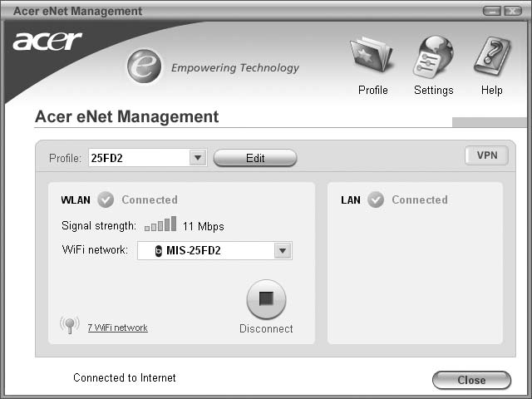Expand the Profile dropdown arrow

point(198,157)
